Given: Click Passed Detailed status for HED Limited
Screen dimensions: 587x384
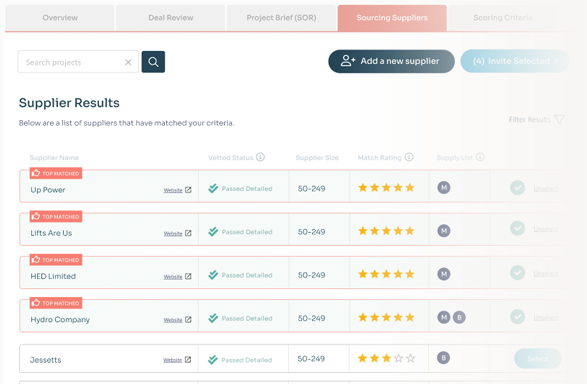Looking at the screenshot, I should [x=240, y=275].
